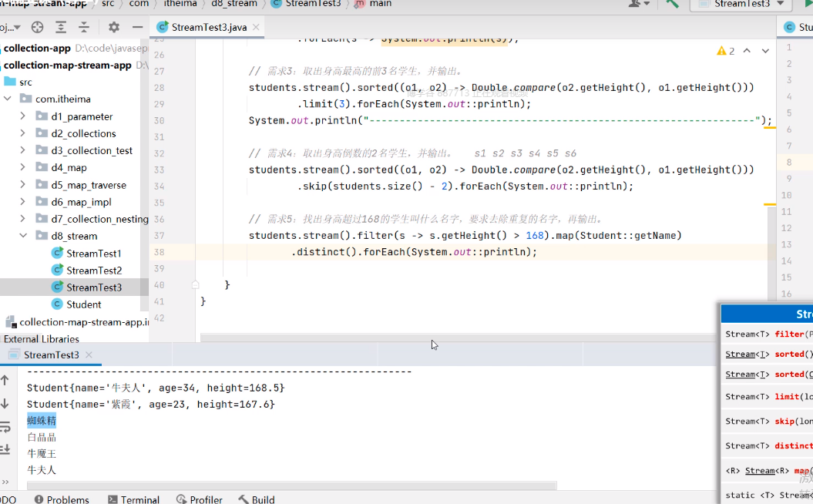Click itheima in the navigation breadcrumb
The width and height of the screenshot is (813, 504).
point(180,4)
